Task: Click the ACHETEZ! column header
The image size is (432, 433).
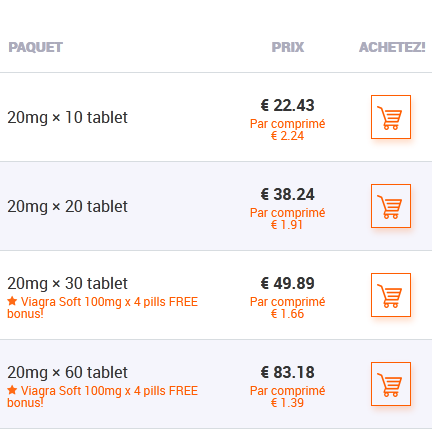Action: pos(392,47)
